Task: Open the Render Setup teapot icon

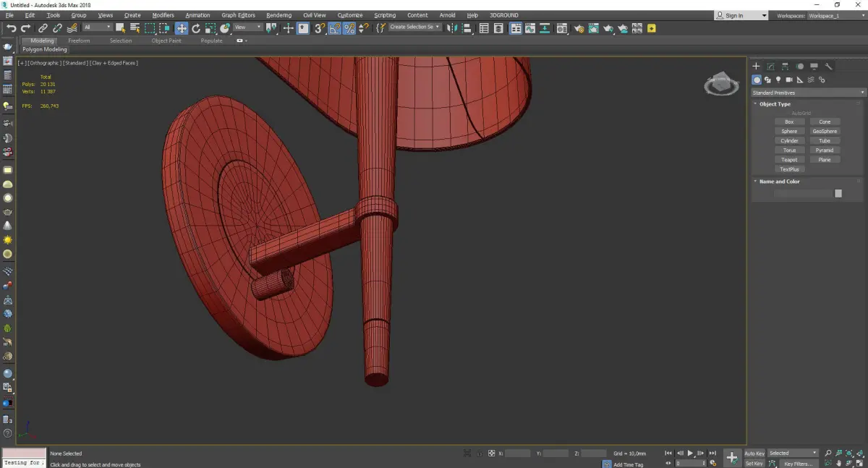Action: pyautogui.click(x=579, y=28)
